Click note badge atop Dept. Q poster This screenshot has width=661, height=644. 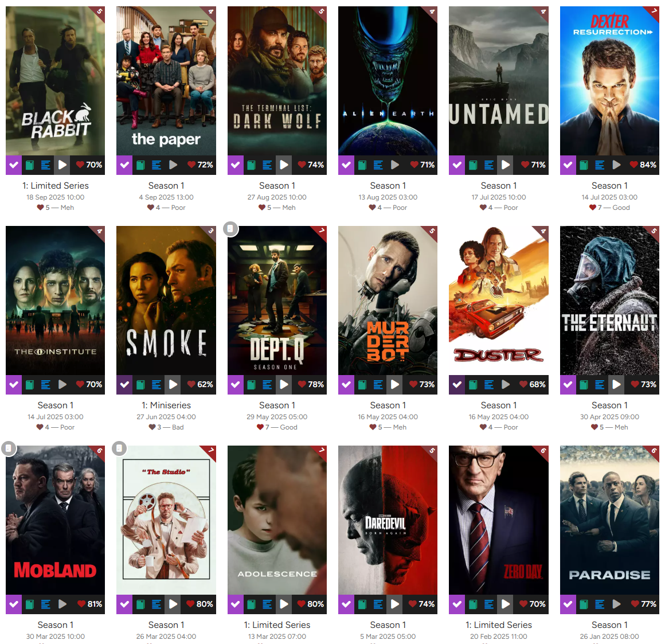tap(230, 229)
